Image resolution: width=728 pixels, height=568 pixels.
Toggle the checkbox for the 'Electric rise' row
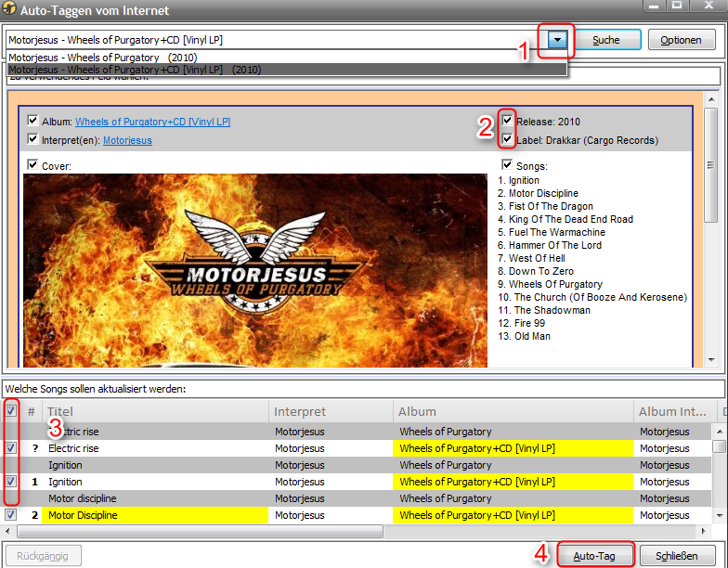coord(11,447)
